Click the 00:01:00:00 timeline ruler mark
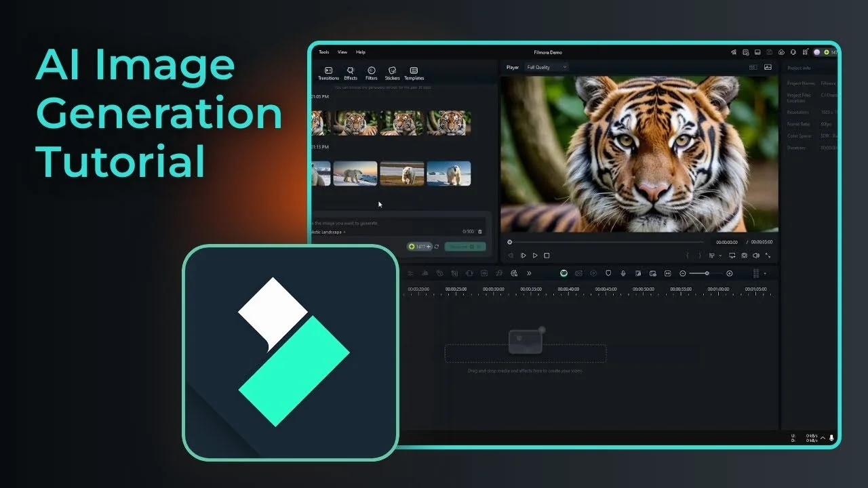The height and width of the screenshot is (488, 868). [x=719, y=289]
